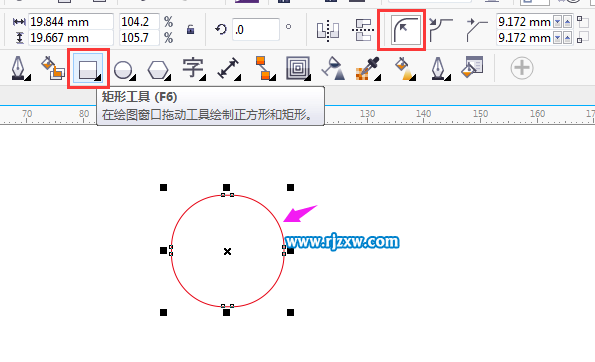Mirror the object horizontally
The width and height of the screenshot is (595, 362).
click(328, 30)
